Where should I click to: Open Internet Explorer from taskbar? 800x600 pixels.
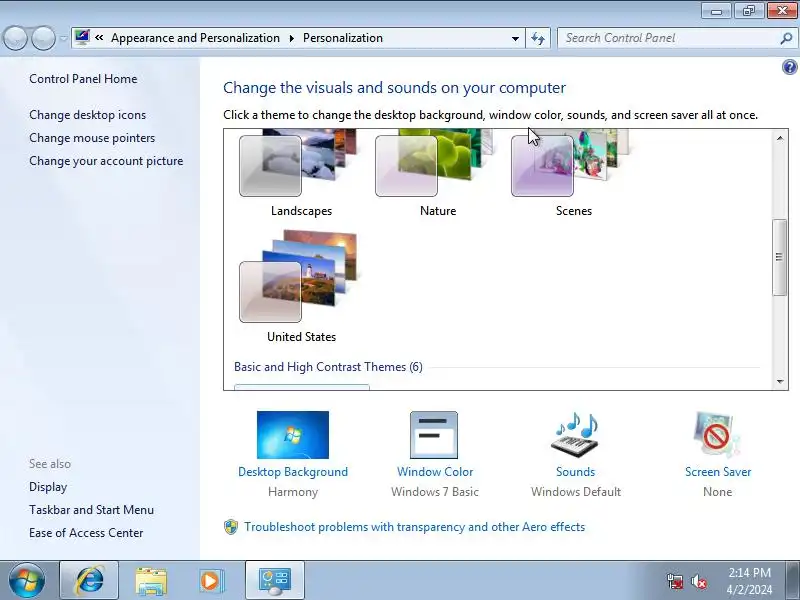point(89,580)
